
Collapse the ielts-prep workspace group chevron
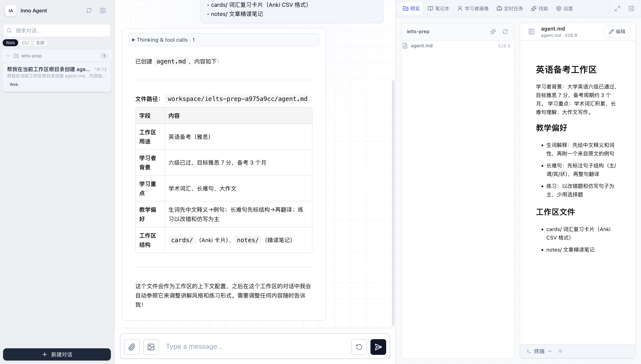pyautogui.click(x=8, y=56)
